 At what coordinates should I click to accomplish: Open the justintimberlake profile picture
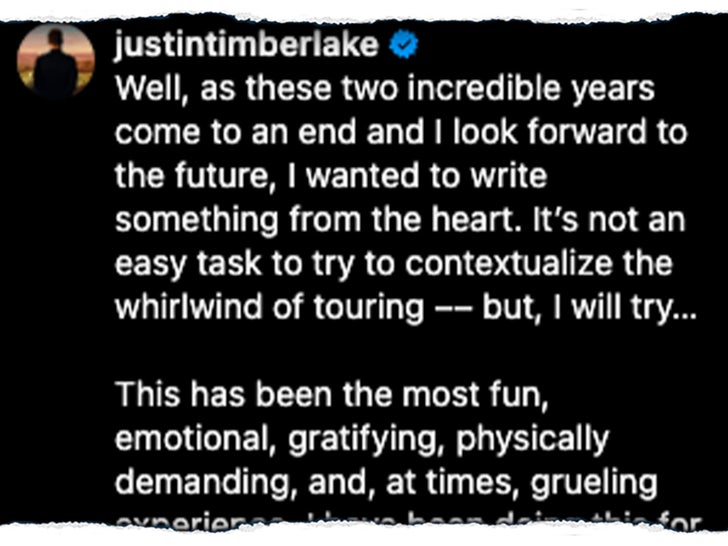57,63
